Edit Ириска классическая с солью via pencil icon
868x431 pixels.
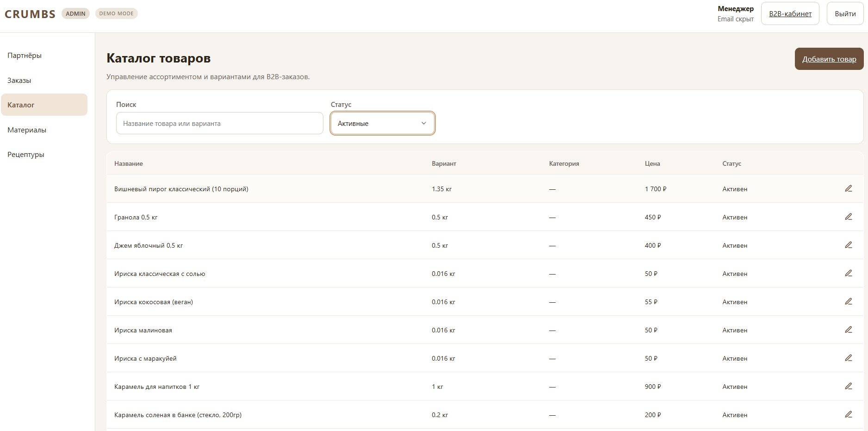coord(848,273)
